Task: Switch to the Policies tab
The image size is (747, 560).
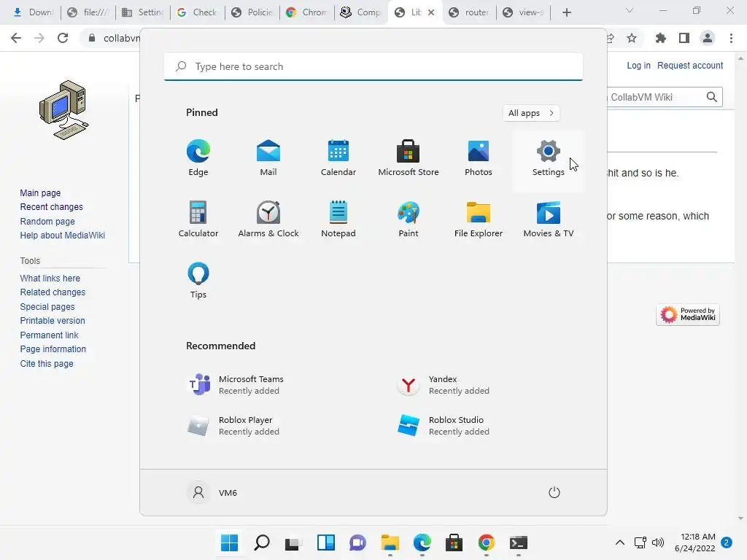Action: [252, 12]
